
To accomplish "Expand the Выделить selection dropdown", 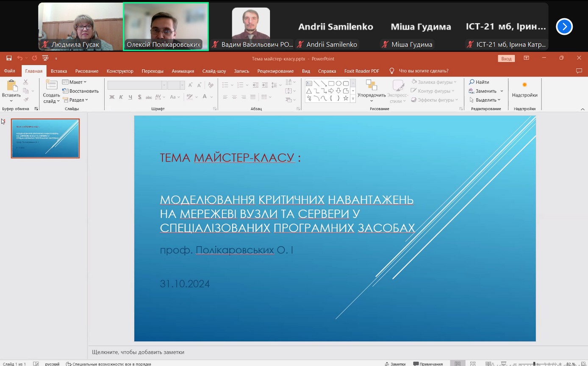I will [x=485, y=100].
